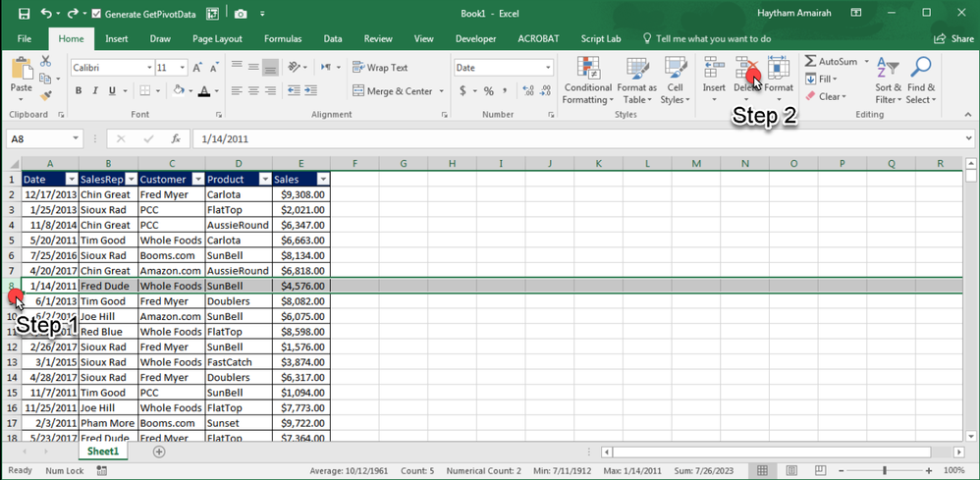The width and height of the screenshot is (980, 480).
Task: Click the Insert Function fx icon
Action: (176, 138)
